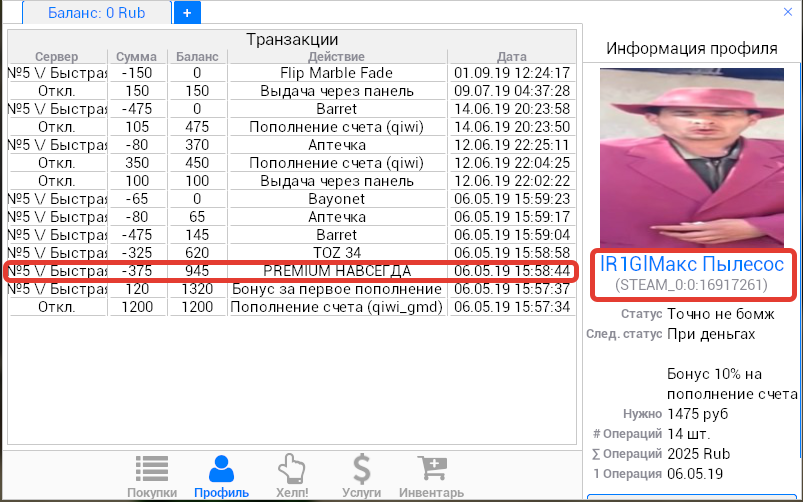Click the 1320 balance cell
803x502 pixels.
click(x=197, y=289)
